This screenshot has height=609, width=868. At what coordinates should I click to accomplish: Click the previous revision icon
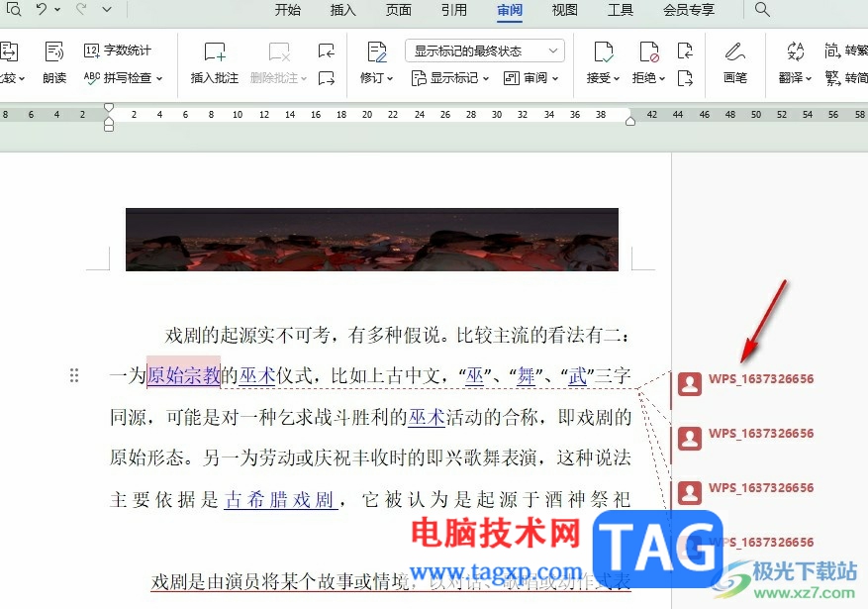685,51
